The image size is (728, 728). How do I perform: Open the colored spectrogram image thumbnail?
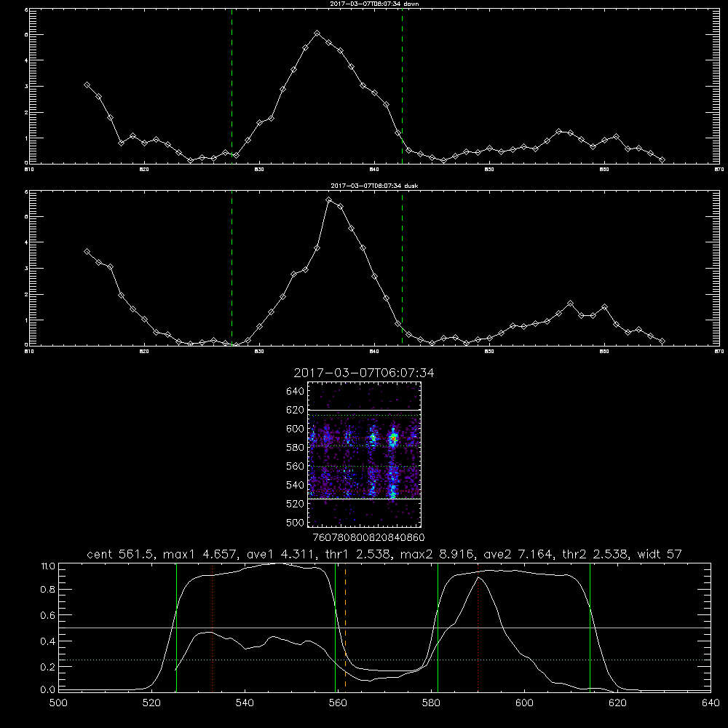pos(365,454)
